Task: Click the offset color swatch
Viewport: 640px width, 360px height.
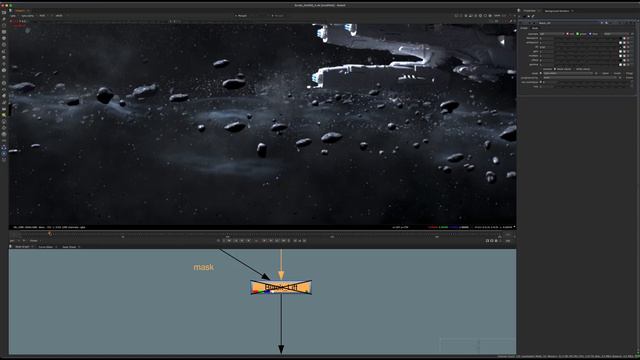Action: point(620,60)
